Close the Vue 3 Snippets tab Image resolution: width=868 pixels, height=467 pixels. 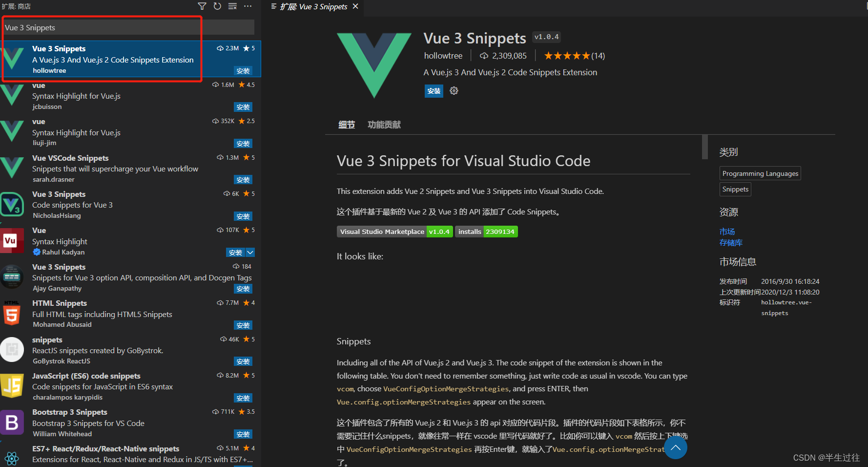[355, 6]
